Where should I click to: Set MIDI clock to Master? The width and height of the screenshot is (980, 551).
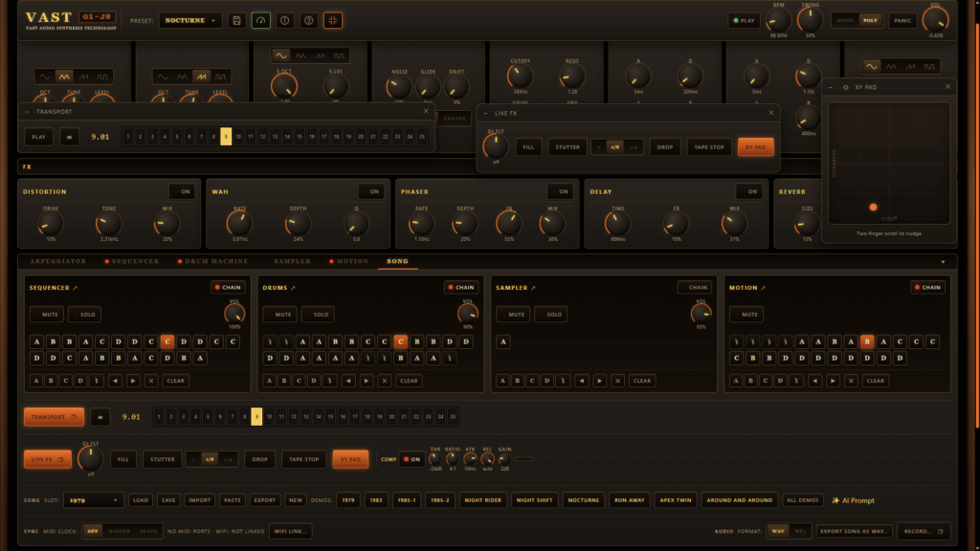(x=119, y=531)
